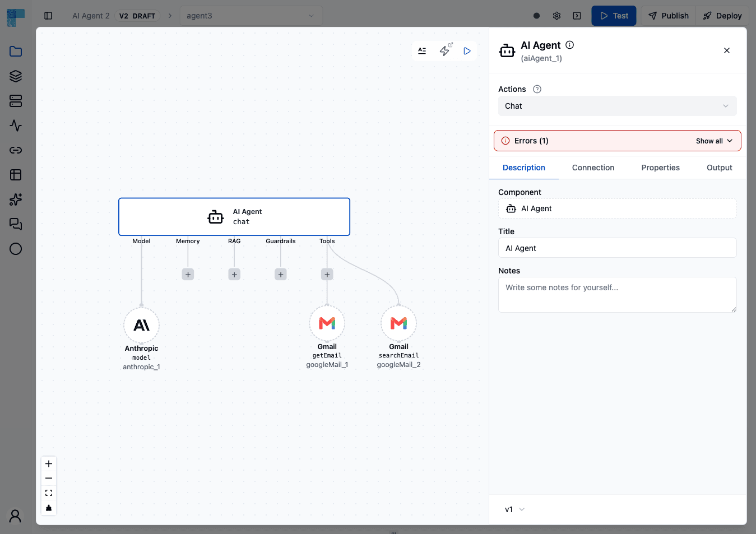This screenshot has width=756, height=534.
Task: Open the Actions Chat dropdown
Action: pyautogui.click(x=617, y=106)
